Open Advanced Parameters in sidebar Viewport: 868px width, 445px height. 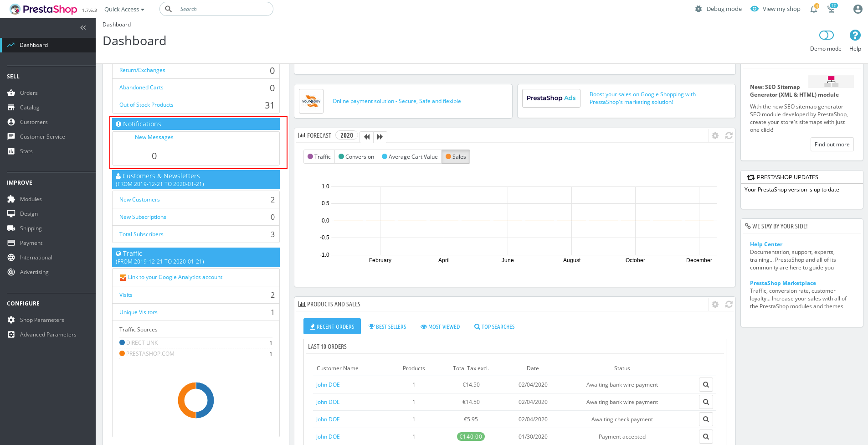click(x=48, y=335)
